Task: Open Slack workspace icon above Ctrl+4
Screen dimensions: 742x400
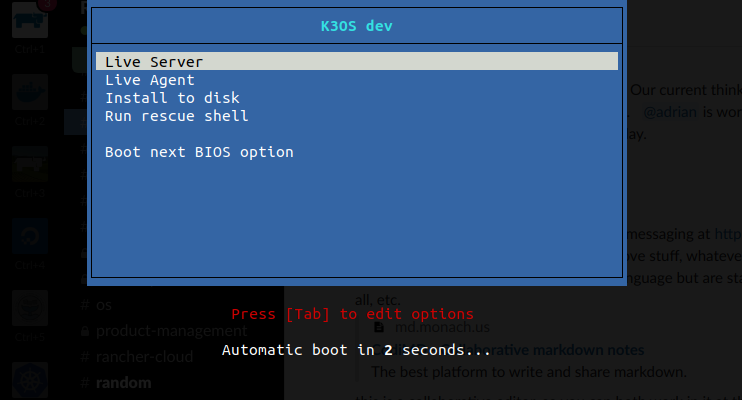Action: pos(30,236)
